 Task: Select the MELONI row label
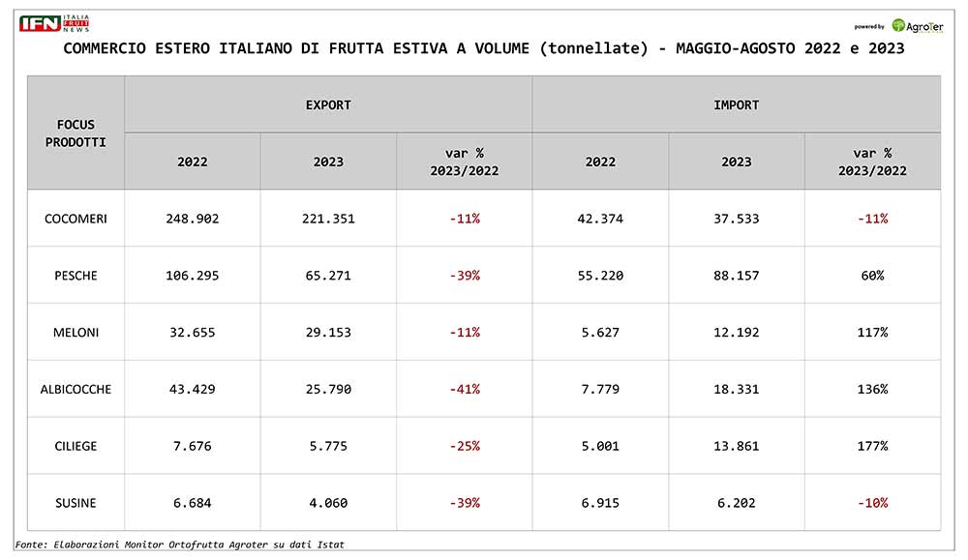tap(76, 333)
